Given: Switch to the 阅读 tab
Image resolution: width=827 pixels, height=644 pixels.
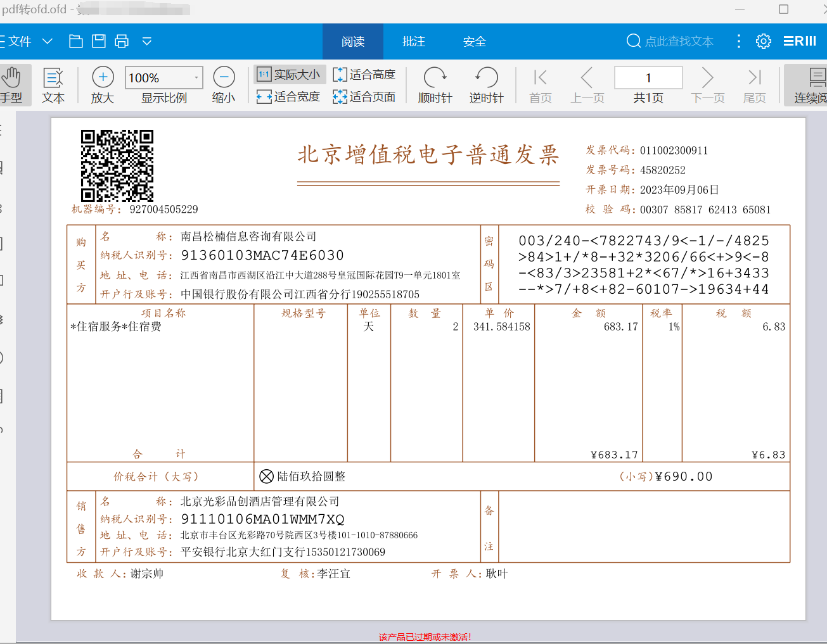Looking at the screenshot, I should click(353, 42).
